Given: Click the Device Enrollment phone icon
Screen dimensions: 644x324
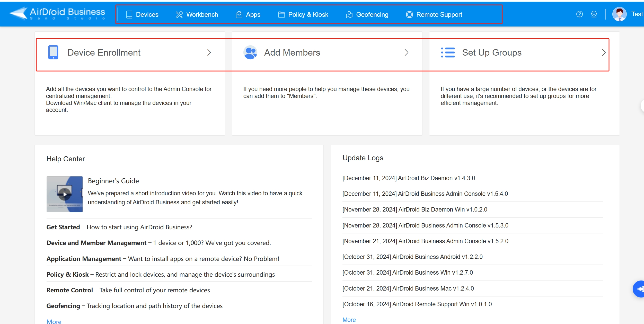Looking at the screenshot, I should pos(53,52).
